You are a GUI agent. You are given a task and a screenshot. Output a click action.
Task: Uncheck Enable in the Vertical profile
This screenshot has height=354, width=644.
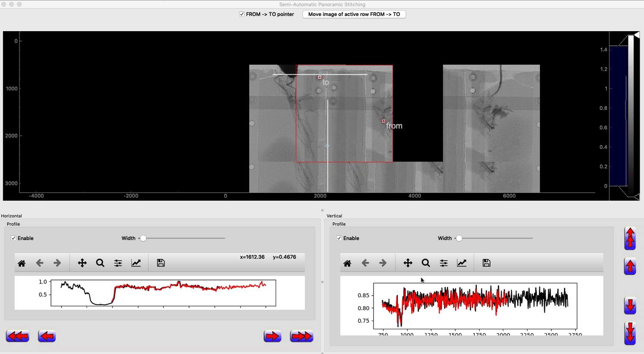pos(339,238)
